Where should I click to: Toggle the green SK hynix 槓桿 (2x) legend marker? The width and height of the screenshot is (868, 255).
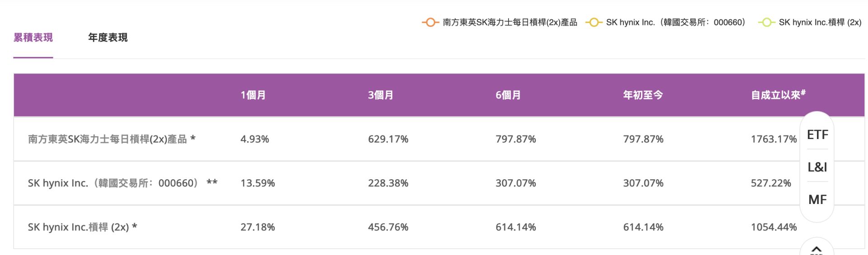tap(766, 22)
